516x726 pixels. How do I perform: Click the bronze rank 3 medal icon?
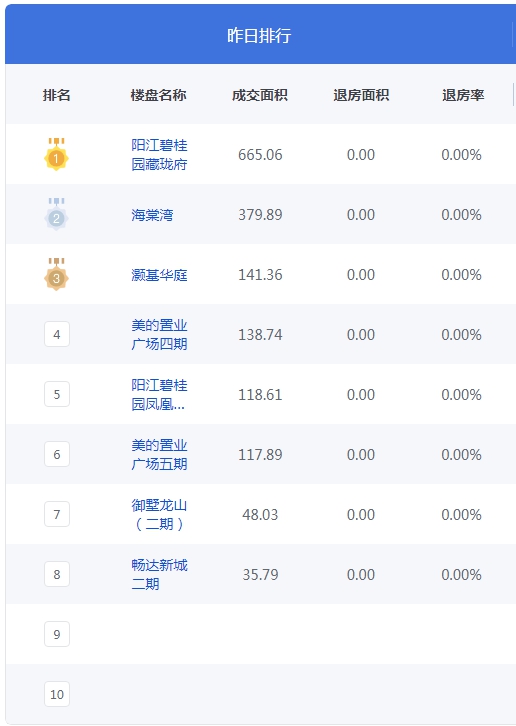57,274
